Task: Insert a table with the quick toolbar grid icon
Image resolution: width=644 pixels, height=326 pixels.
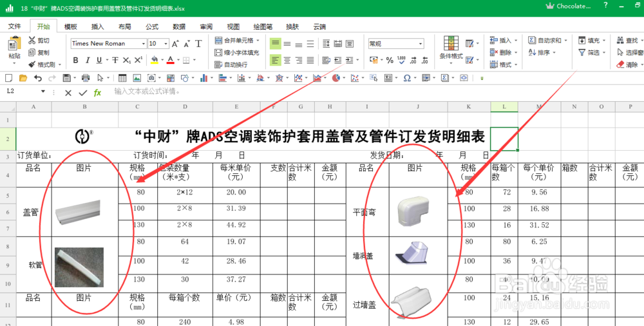Action: (x=122, y=78)
